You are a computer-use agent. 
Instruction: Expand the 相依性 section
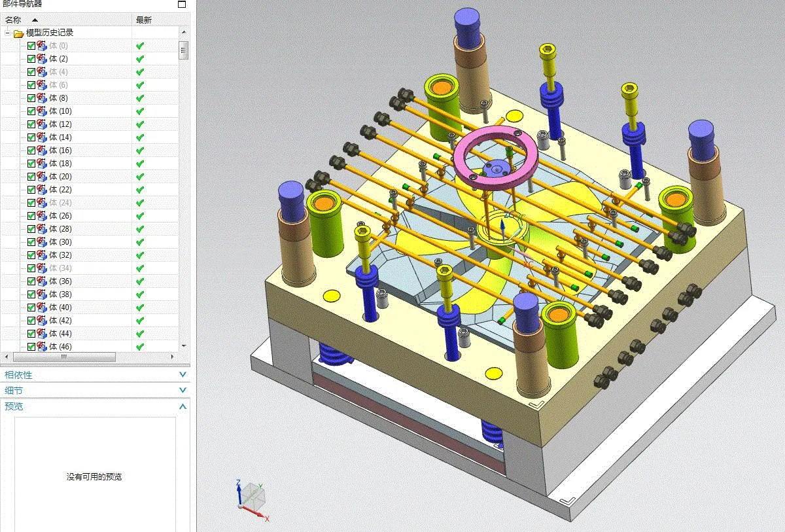(x=182, y=374)
